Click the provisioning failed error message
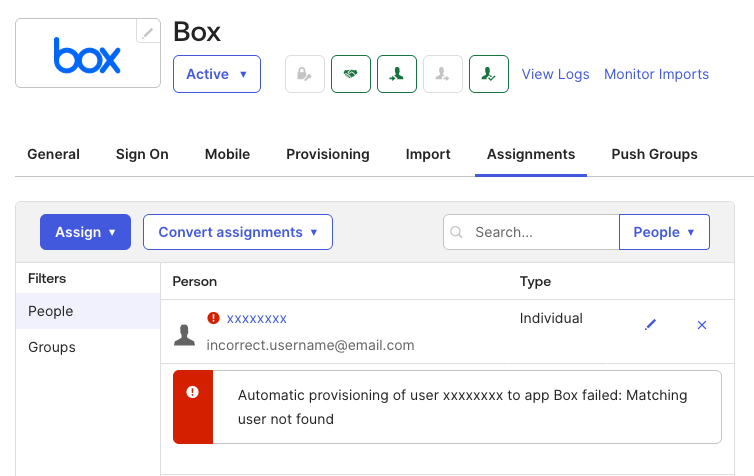754x476 pixels. pos(463,407)
